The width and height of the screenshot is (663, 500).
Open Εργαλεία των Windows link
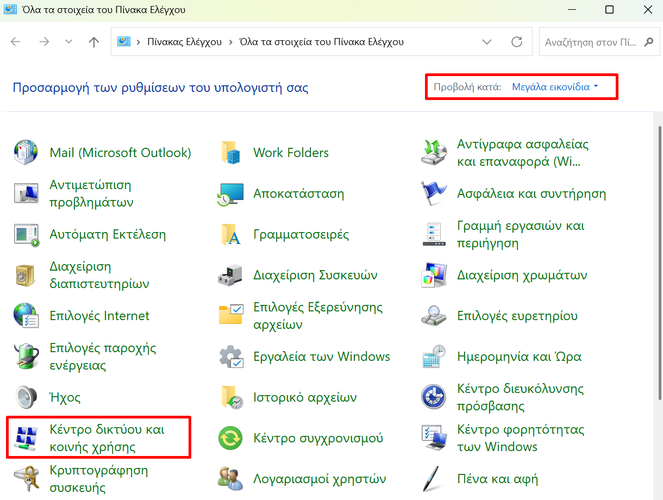tap(322, 357)
